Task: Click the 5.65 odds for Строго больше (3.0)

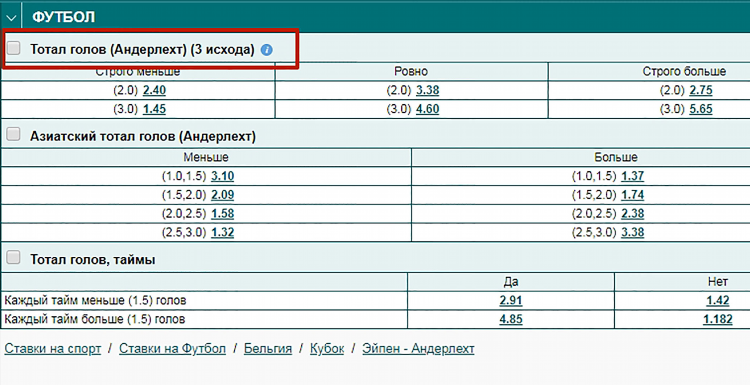Action: [700, 109]
